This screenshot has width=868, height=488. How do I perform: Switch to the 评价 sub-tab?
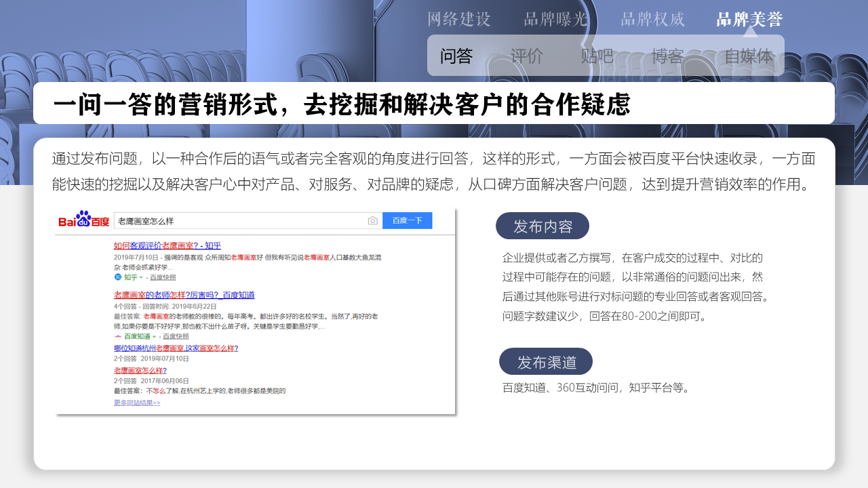527,56
